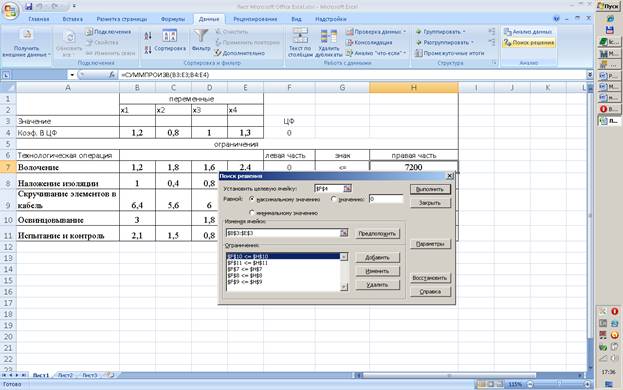Screen dimensions: 623x390
Task: Open the Сортировка sort dialog
Action: click(x=170, y=41)
